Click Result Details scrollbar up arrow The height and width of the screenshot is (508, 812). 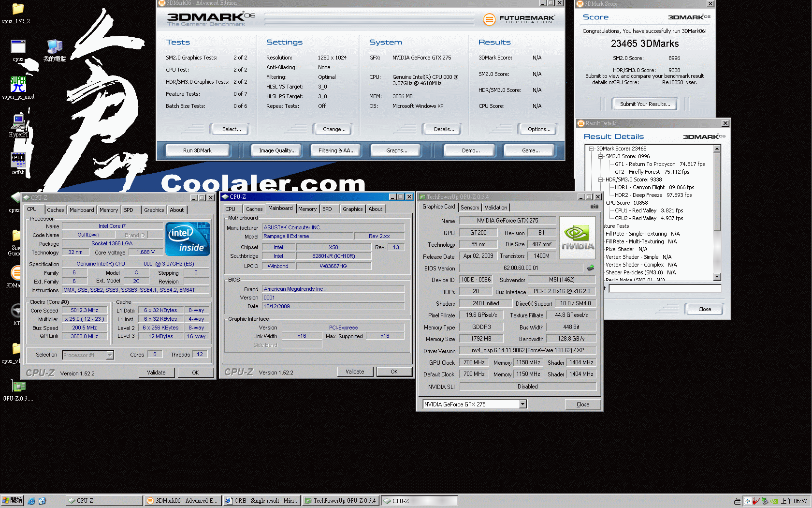point(717,149)
